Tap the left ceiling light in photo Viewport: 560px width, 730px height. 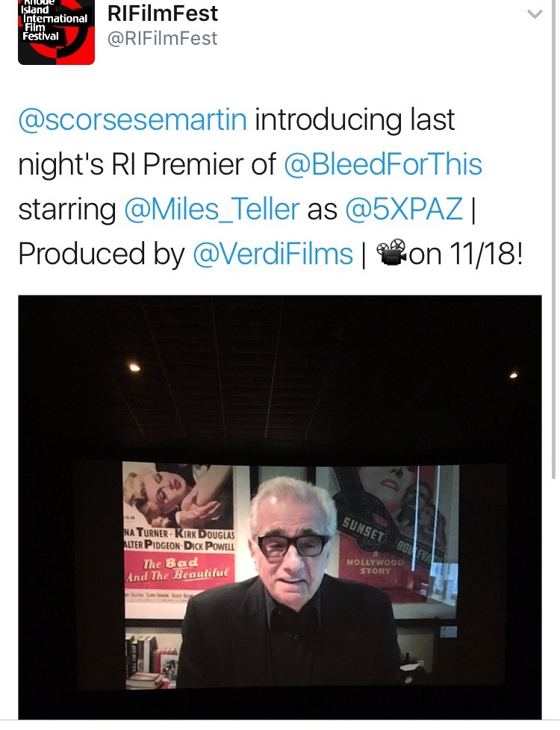pyautogui.click(x=134, y=368)
